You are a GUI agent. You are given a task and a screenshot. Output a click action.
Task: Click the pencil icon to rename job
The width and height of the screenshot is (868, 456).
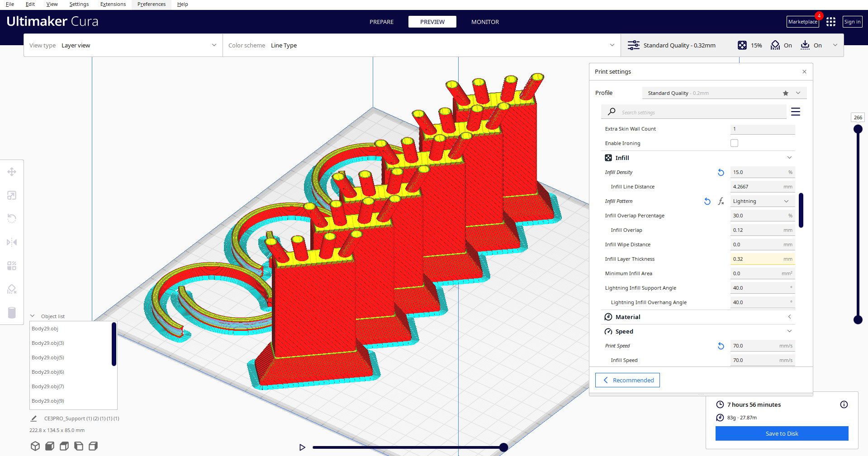pos(33,418)
